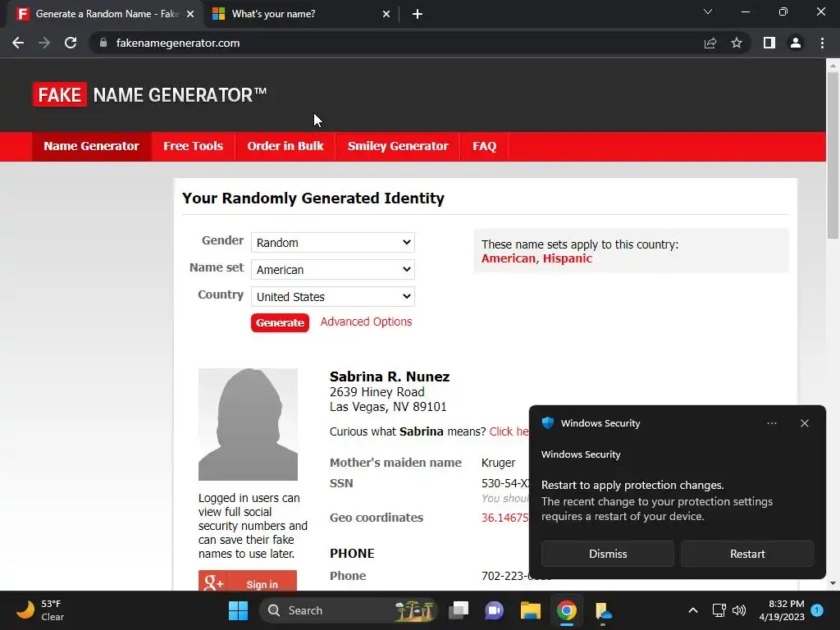Close the What's your name tab
The image size is (840, 630).
tap(386, 14)
